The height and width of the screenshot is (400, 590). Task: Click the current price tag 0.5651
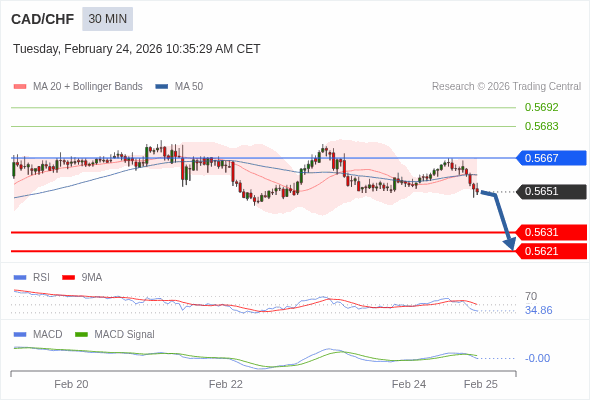[x=551, y=191]
